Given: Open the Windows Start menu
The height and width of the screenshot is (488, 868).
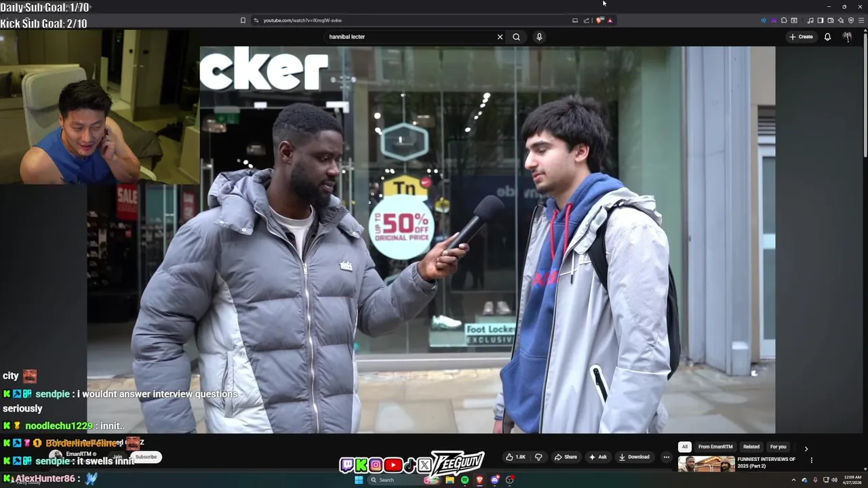Looking at the screenshot, I should (359, 480).
